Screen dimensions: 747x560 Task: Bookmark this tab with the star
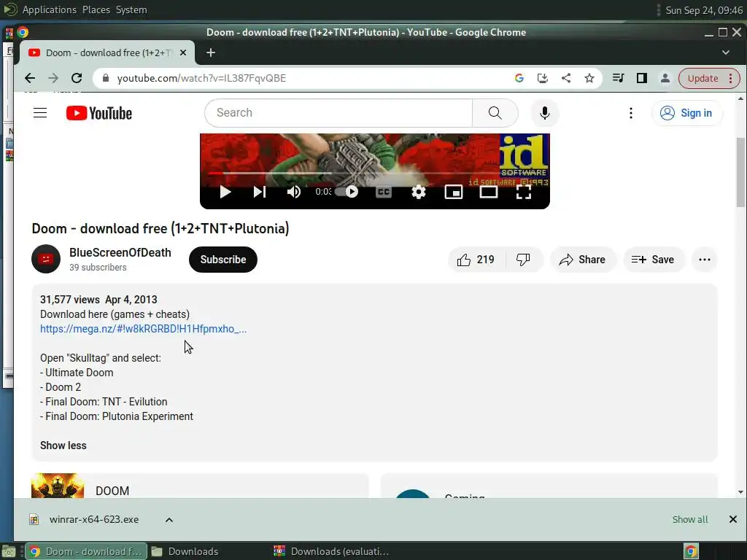(x=589, y=78)
